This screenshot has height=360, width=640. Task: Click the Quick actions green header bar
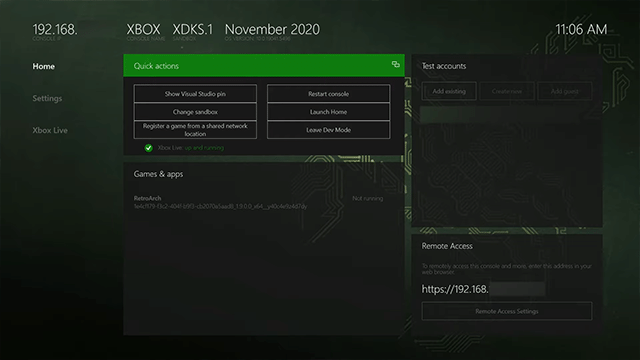coord(264,65)
